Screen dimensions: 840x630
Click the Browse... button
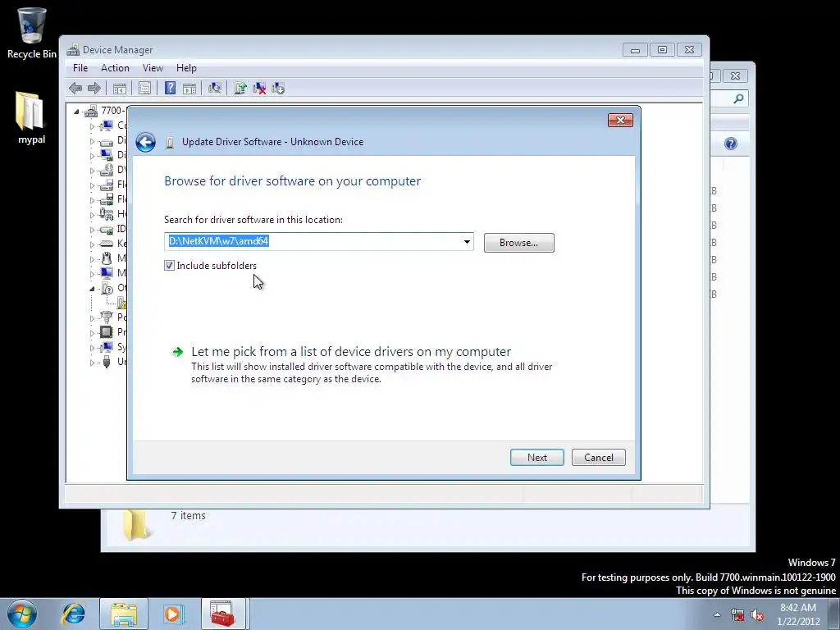[x=518, y=243]
